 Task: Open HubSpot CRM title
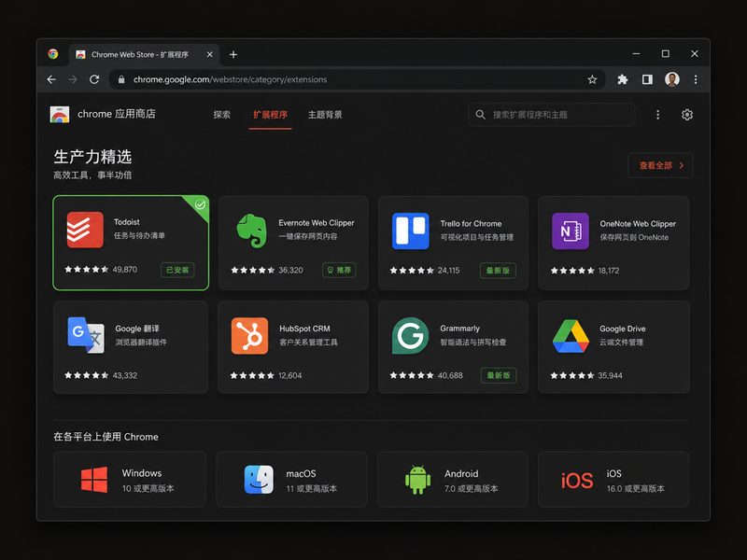pos(304,329)
